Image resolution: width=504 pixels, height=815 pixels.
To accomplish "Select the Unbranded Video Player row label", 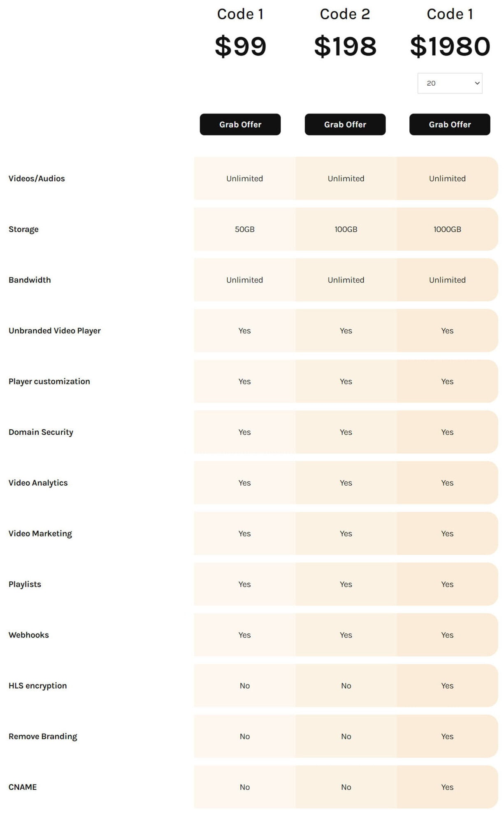I will (x=55, y=331).
